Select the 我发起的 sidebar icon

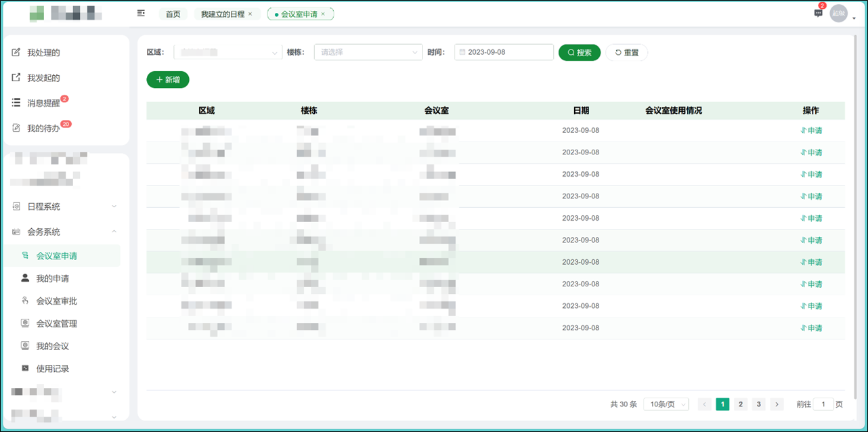16,77
